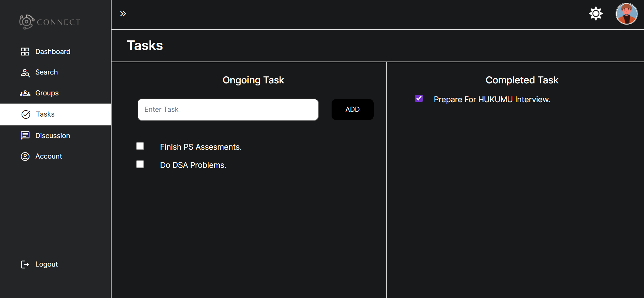The height and width of the screenshot is (298, 644).
Task: Open the user avatar profile picture
Action: point(626,14)
